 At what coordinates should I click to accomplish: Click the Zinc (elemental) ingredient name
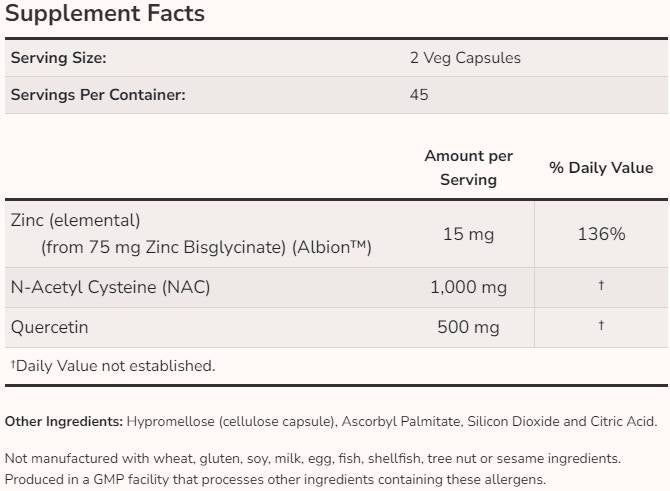[x=75, y=220]
